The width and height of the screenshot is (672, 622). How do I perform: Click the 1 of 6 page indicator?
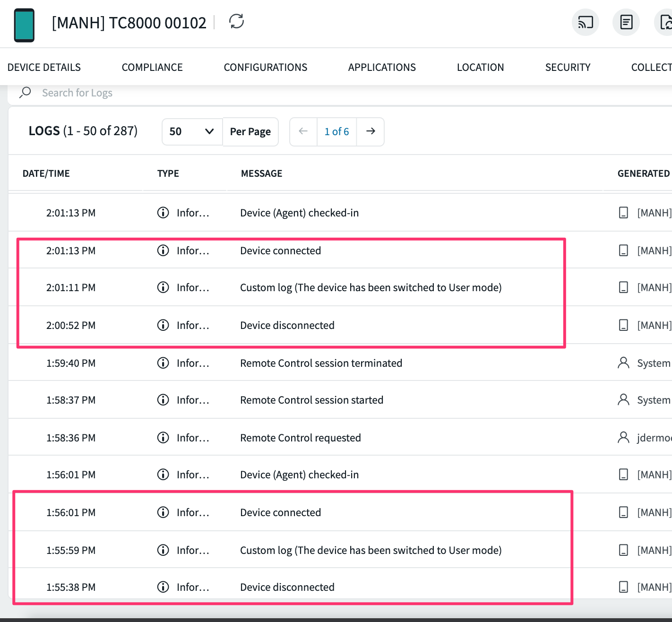click(336, 131)
